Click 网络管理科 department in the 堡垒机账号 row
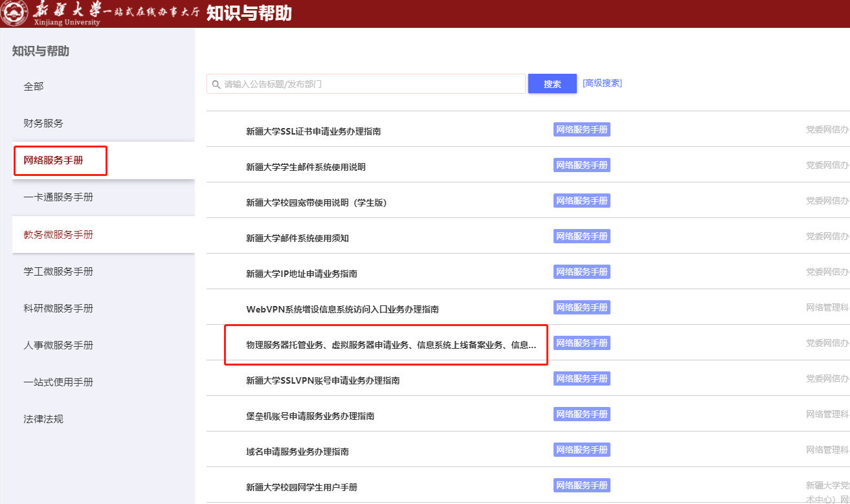Image resolution: width=850 pixels, height=504 pixels. [827, 414]
